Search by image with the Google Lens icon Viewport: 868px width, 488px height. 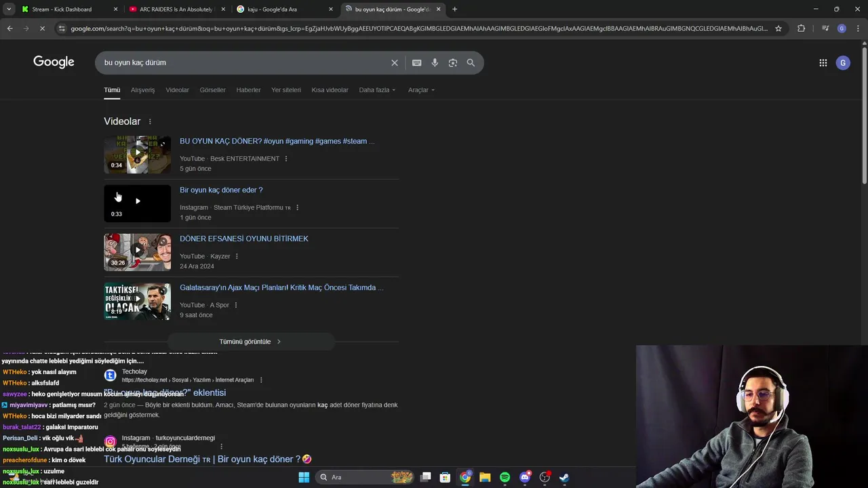click(452, 62)
